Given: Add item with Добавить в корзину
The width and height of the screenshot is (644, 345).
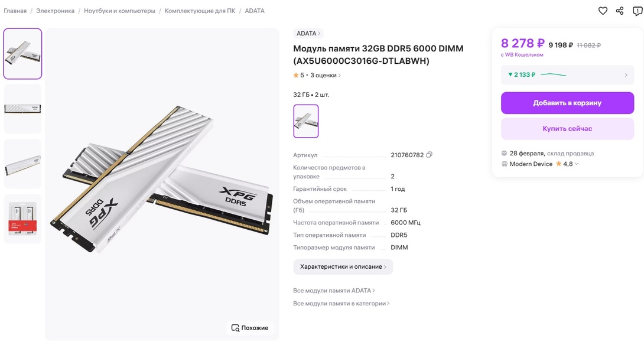Looking at the screenshot, I should [567, 103].
